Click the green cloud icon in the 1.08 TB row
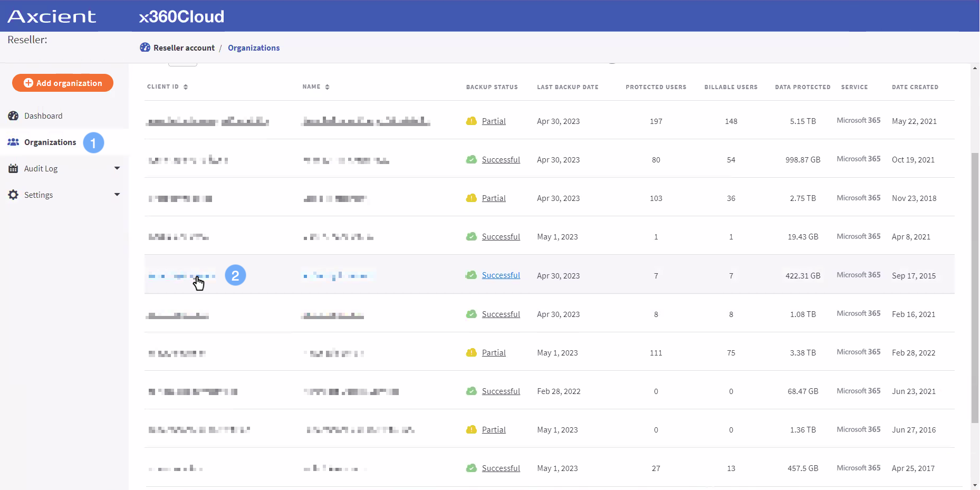 [472, 314]
